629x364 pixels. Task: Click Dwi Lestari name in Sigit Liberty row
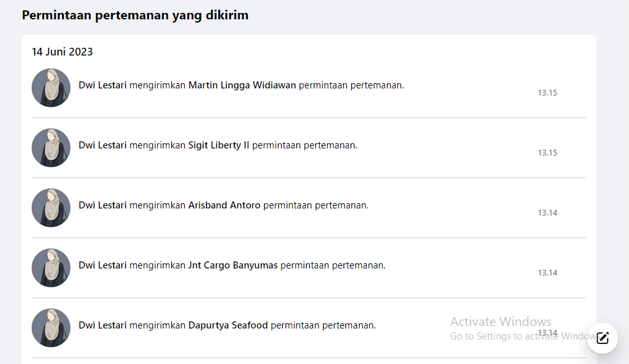(x=102, y=145)
